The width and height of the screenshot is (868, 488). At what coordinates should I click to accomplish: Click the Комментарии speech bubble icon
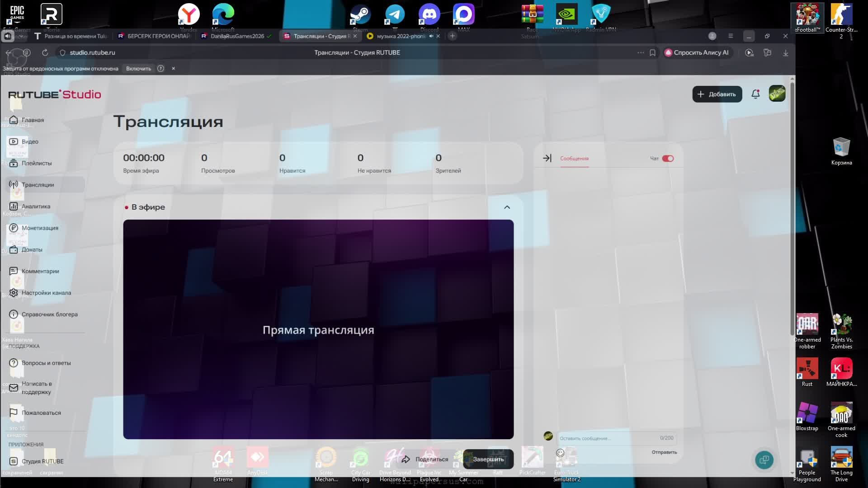tap(14, 271)
